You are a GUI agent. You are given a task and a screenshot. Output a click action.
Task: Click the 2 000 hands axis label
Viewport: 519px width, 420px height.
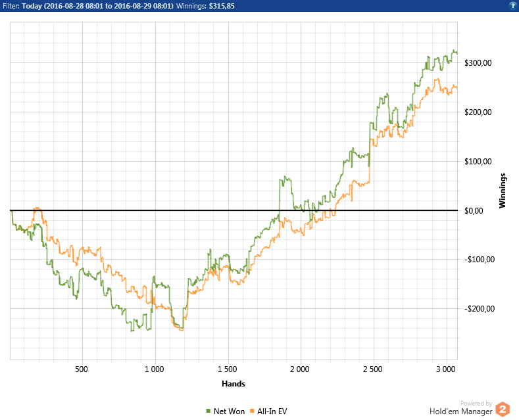pos(300,369)
